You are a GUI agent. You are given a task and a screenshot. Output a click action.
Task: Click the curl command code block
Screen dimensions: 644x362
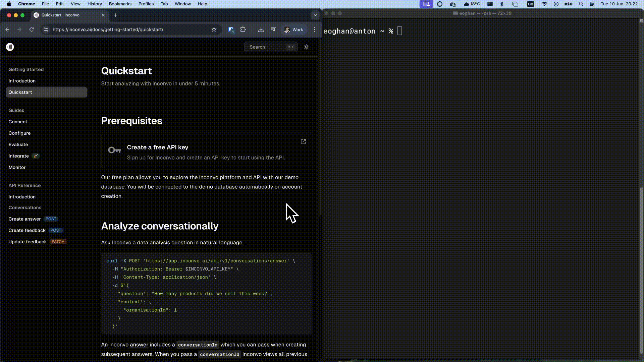[x=207, y=293]
